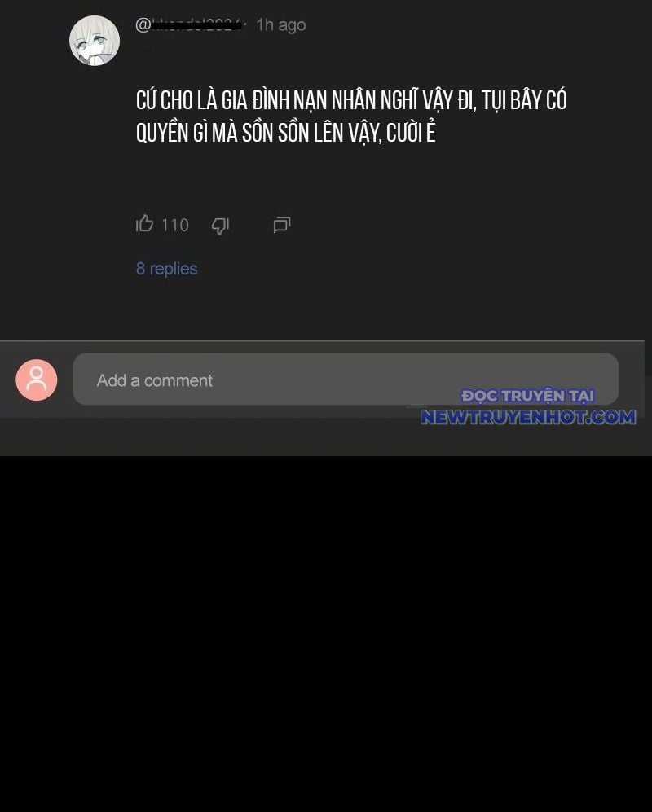Click the words TỤI BÂY CÓ
This screenshot has height=812, width=652.
tap(525, 101)
